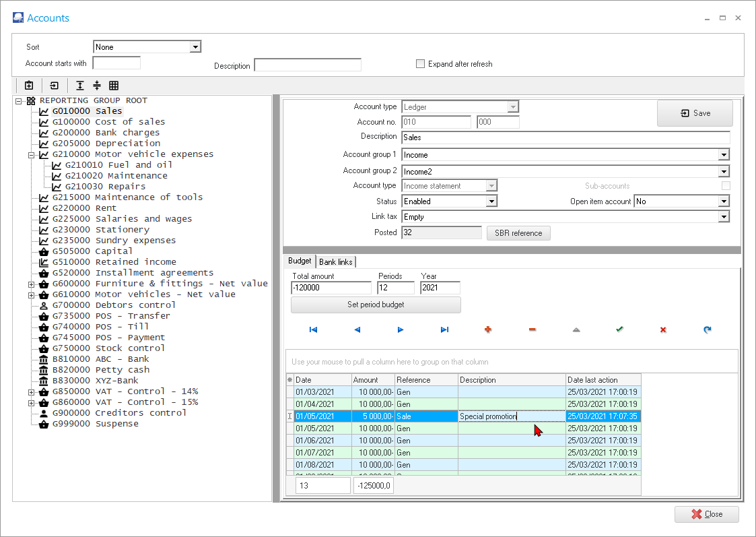Click the Set period budget button
Viewport: 756px width, 537px height.
click(376, 305)
